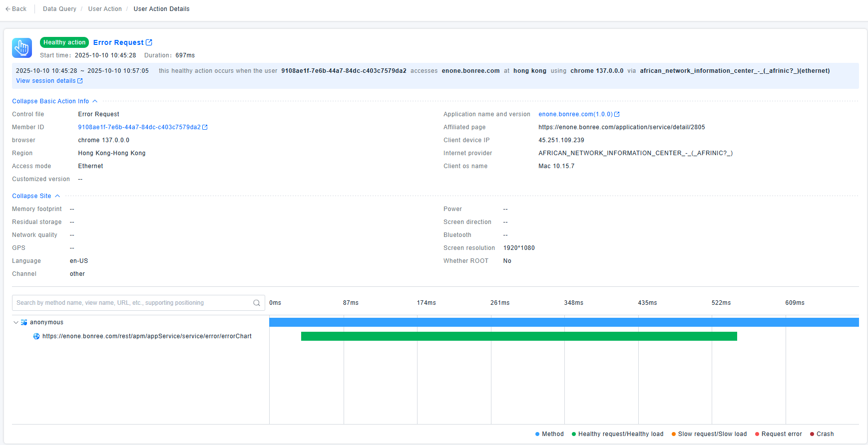This screenshot has width=868, height=445.
Task: Click the application name external link icon
Action: point(617,114)
